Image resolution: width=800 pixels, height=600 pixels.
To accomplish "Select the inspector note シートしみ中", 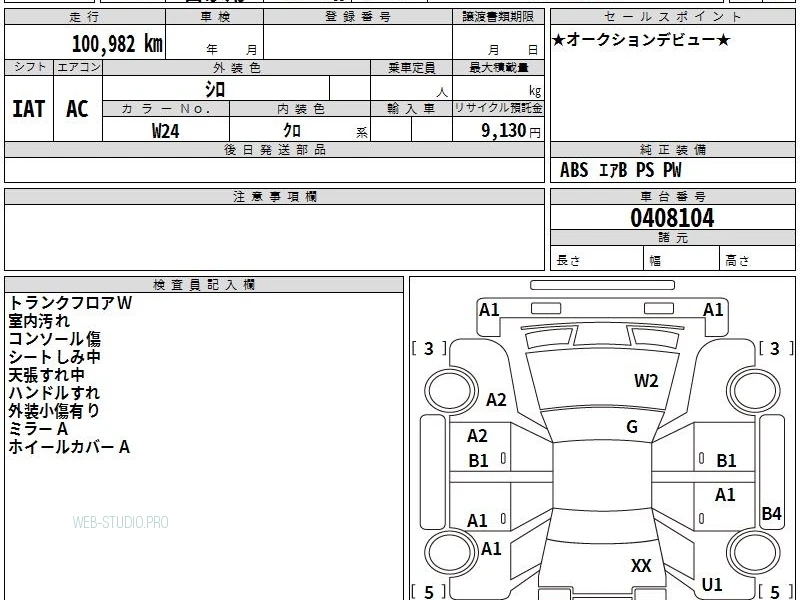I will pos(55,357).
